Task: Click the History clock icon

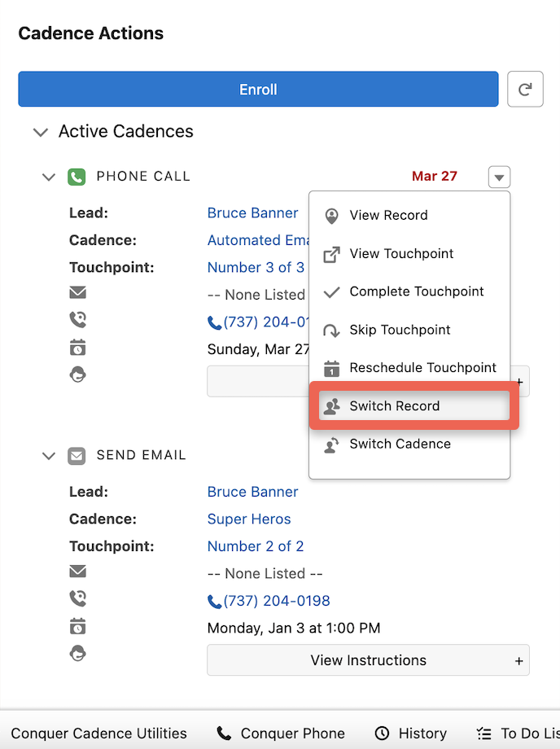Action: click(382, 734)
